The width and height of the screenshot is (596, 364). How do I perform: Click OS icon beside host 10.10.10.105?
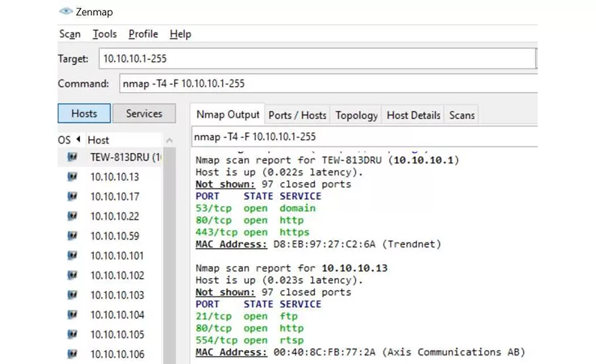click(72, 334)
